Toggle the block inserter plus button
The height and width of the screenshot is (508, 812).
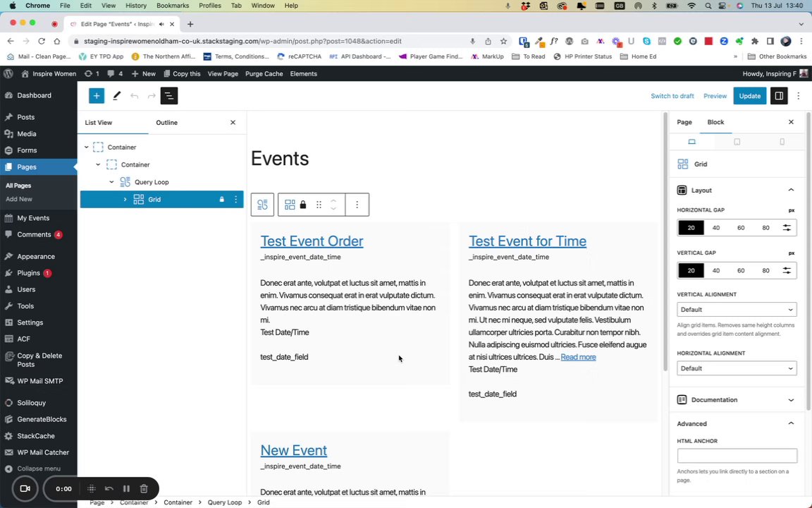(97, 96)
